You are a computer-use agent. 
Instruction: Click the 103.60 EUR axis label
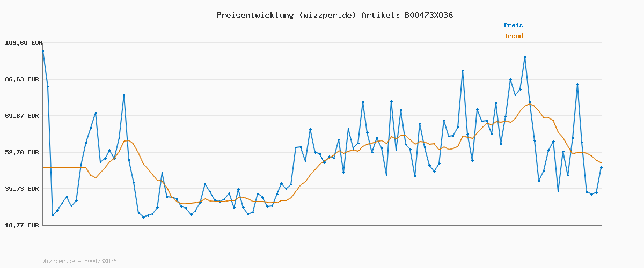[23, 43]
